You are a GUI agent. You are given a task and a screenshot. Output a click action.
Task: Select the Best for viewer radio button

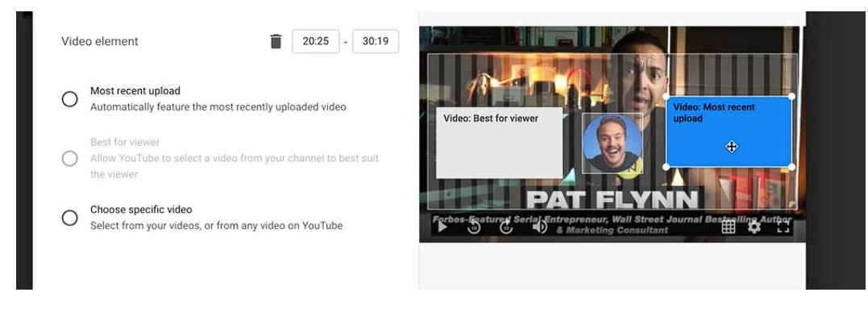click(70, 159)
